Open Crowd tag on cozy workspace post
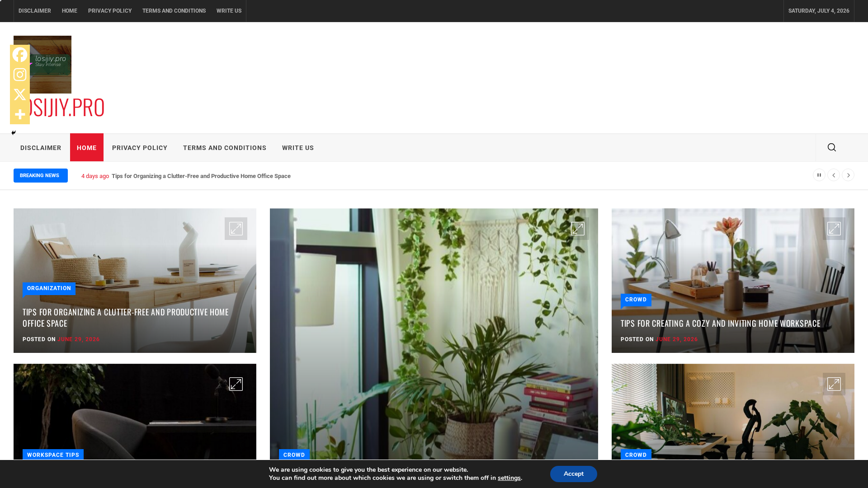The height and width of the screenshot is (488, 868). tap(636, 300)
